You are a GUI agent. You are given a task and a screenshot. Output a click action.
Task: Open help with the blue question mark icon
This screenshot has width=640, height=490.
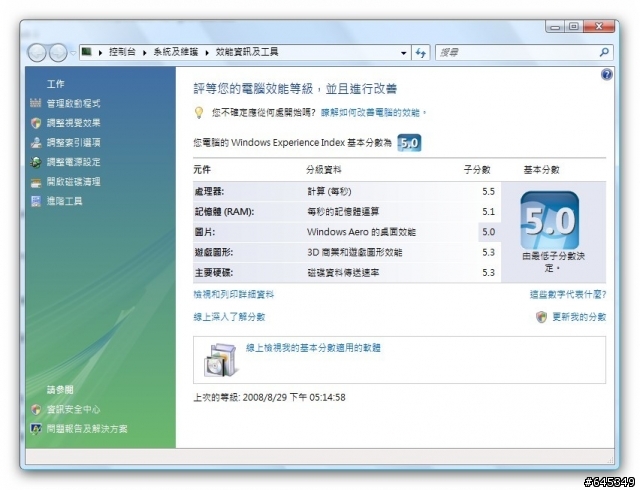(x=607, y=75)
